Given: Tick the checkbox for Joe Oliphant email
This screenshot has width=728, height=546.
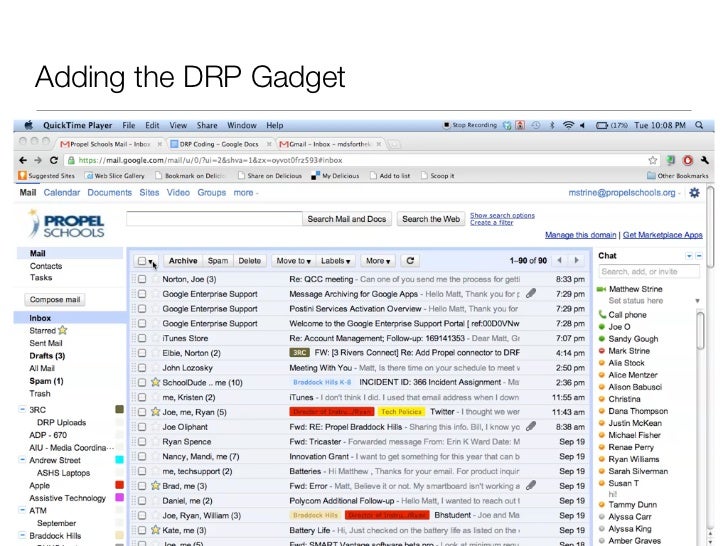Looking at the screenshot, I should pyautogui.click(x=142, y=427).
